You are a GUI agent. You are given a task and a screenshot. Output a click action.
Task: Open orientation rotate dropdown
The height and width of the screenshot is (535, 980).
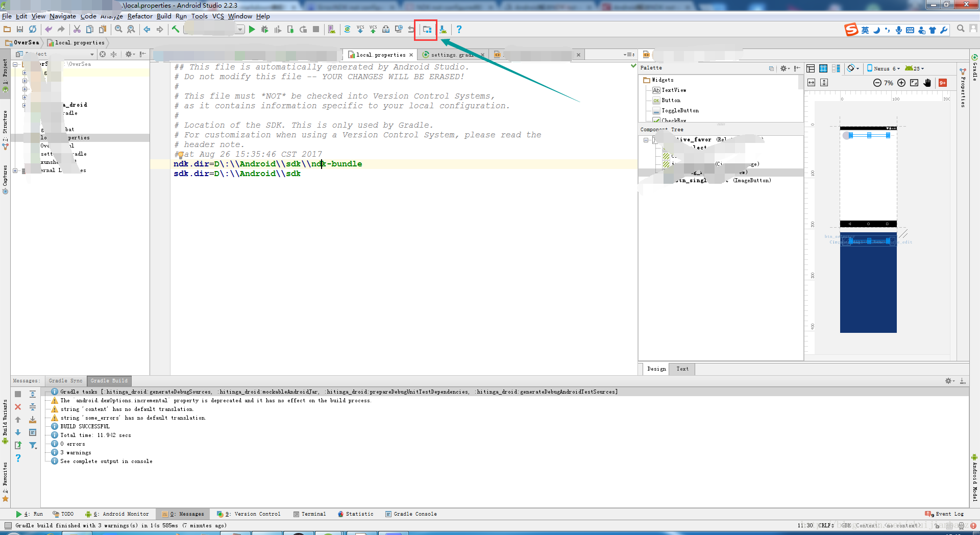pos(853,68)
